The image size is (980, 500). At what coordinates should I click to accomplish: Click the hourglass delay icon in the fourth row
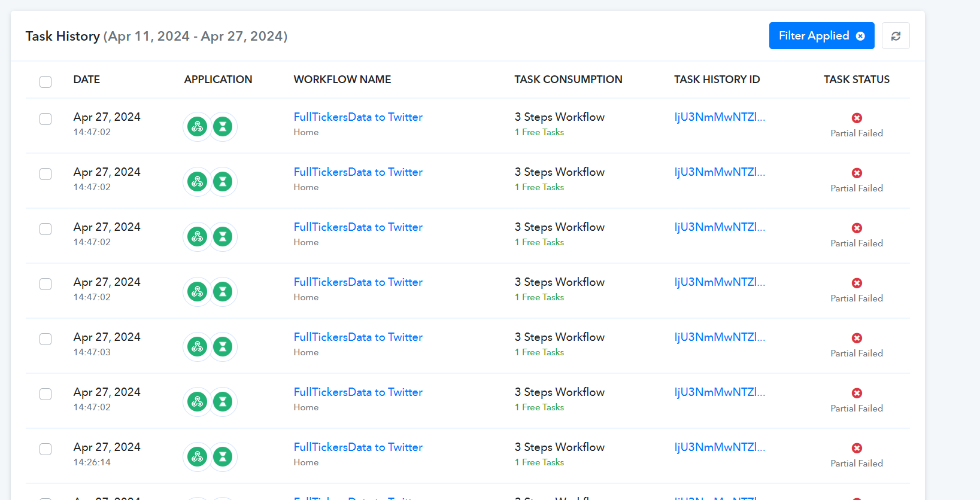[x=223, y=292]
